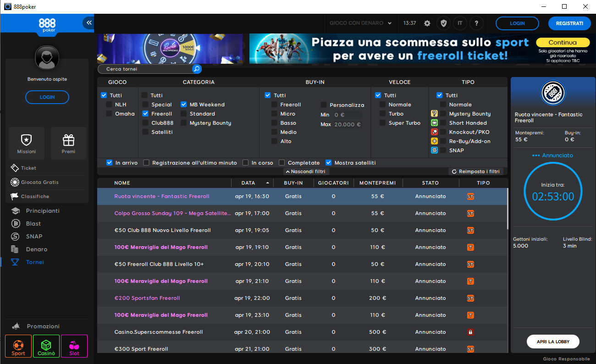The width and height of the screenshot is (596, 364).
Task: Click the Ruota Multipremio banner thumbnail
Action: [x=170, y=49]
